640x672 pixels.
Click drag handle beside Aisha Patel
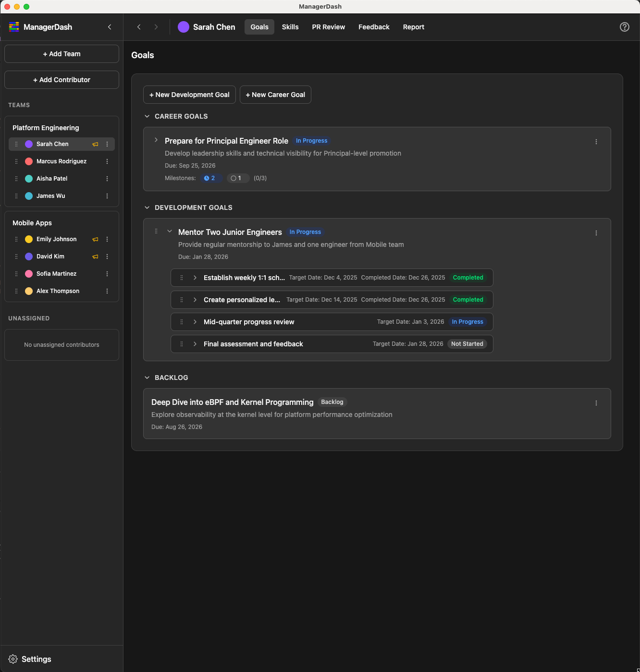click(16, 179)
